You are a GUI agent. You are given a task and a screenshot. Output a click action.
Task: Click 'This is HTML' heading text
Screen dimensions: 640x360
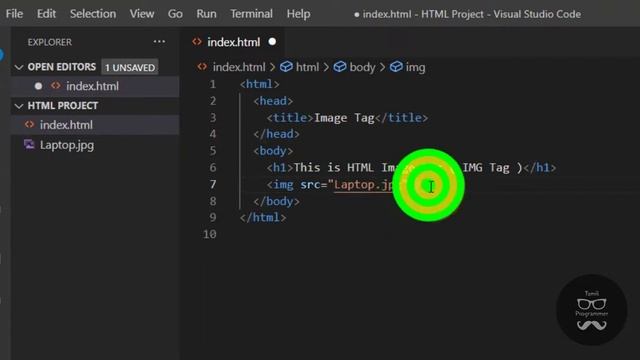tap(333, 168)
